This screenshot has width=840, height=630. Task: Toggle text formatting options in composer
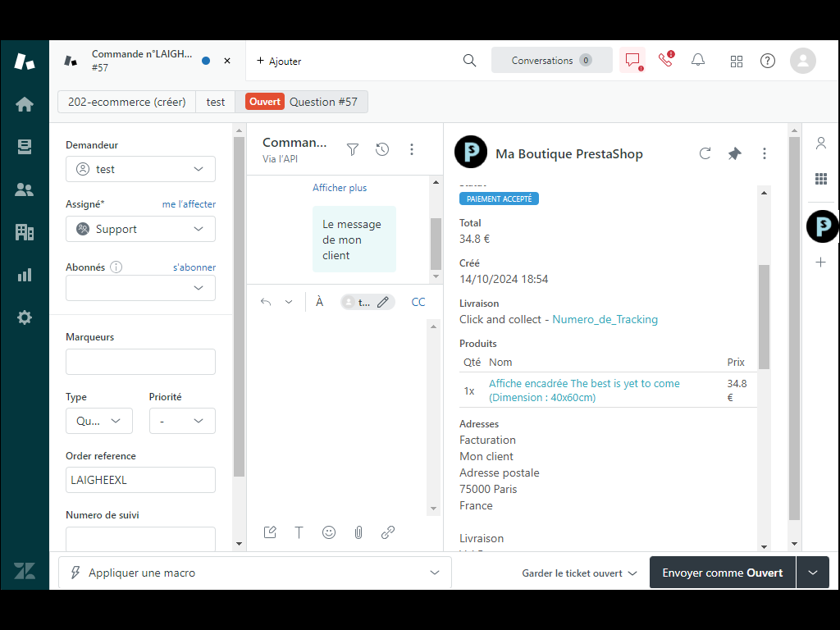(x=299, y=532)
